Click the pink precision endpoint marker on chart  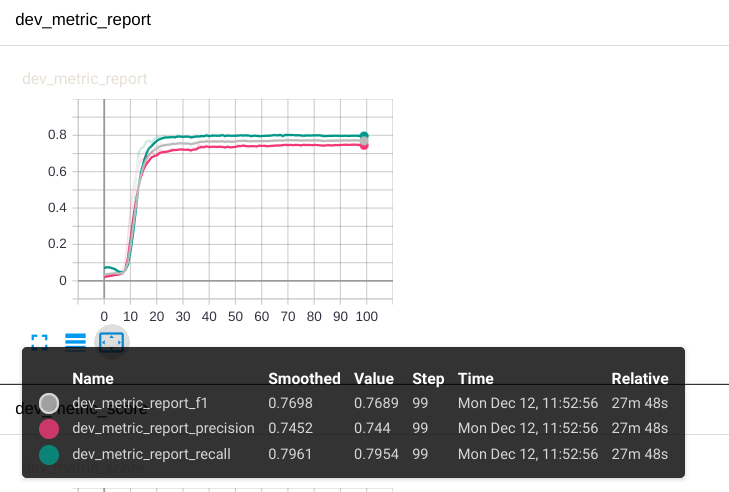click(364, 146)
